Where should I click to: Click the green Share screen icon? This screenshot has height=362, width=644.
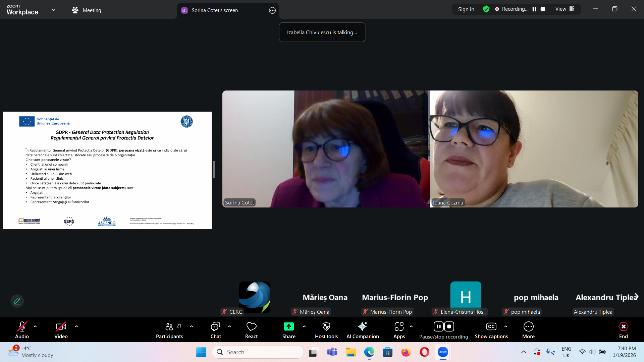pyautogui.click(x=288, y=326)
